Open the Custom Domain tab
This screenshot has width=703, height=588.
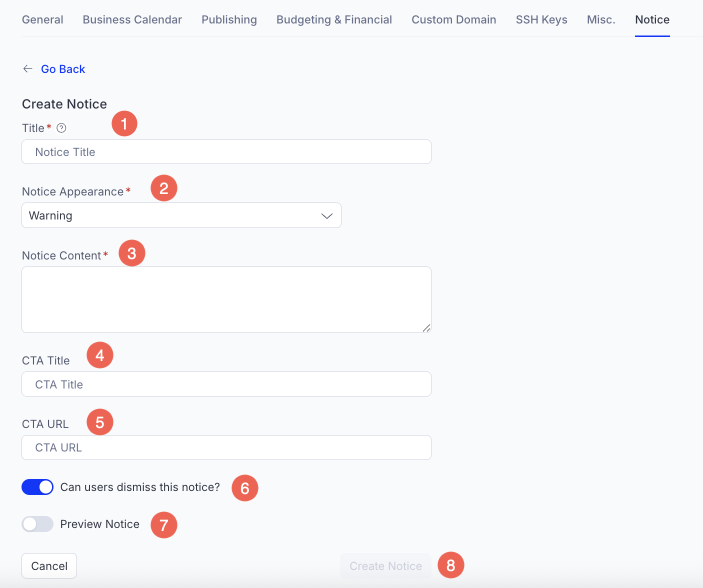453,19
